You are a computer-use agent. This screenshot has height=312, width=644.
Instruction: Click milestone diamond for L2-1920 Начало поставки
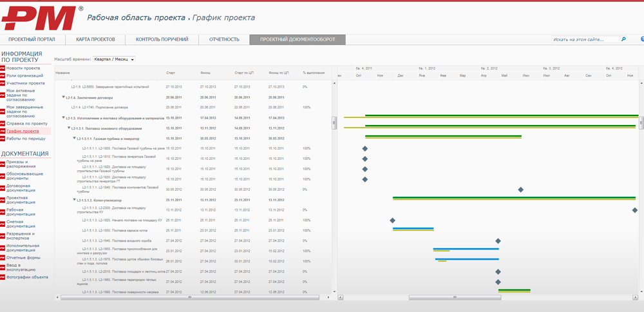[x=392, y=220]
